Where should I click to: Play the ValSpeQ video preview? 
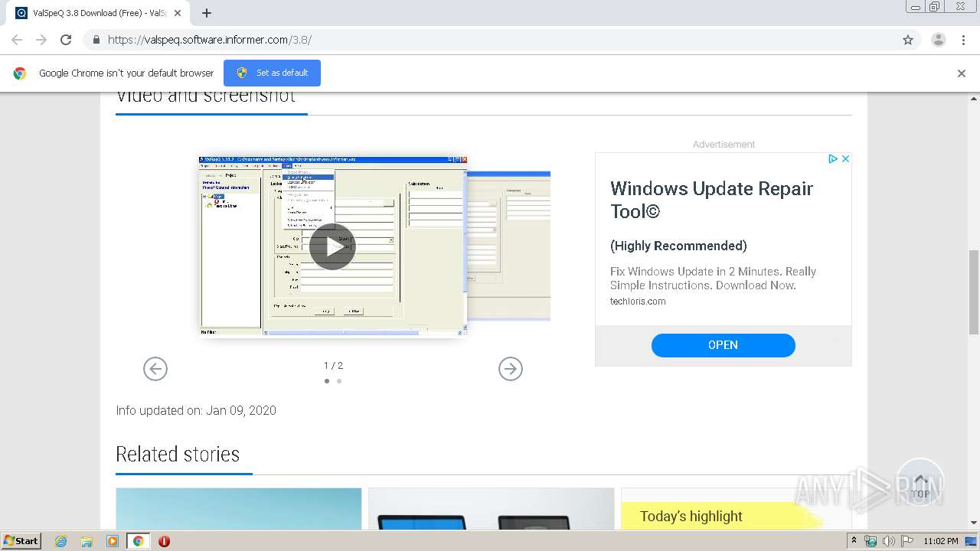(332, 246)
